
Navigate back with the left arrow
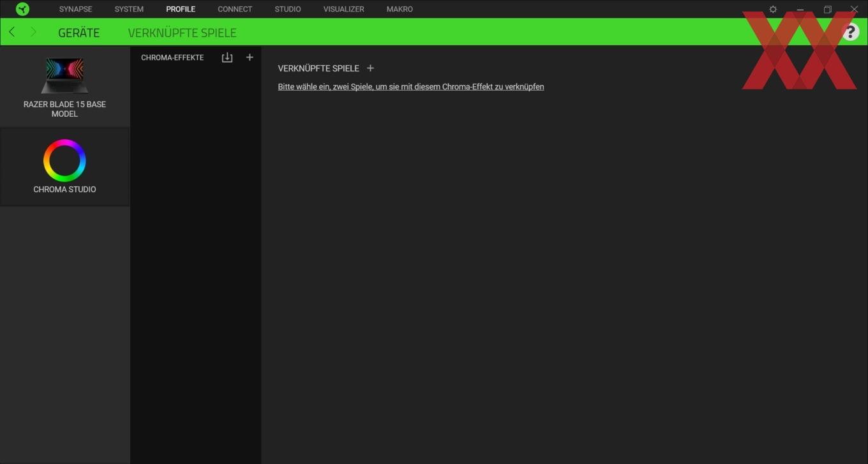11,32
